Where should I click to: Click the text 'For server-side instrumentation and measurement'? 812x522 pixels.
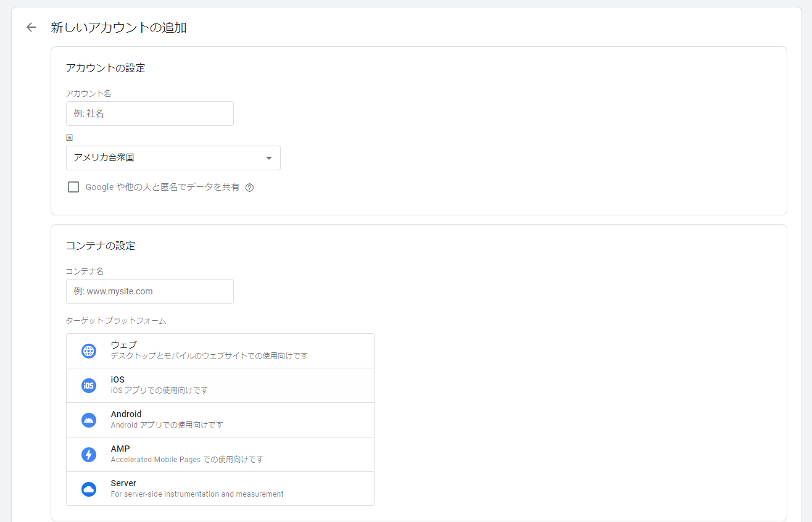[x=197, y=494]
